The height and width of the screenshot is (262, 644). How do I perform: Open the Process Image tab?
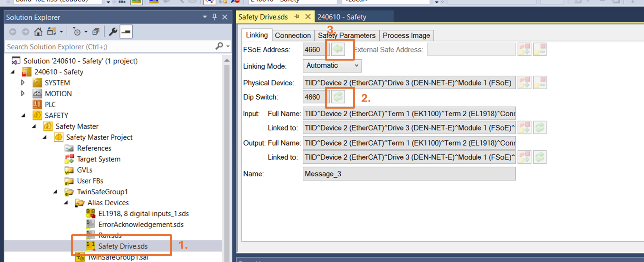(406, 35)
